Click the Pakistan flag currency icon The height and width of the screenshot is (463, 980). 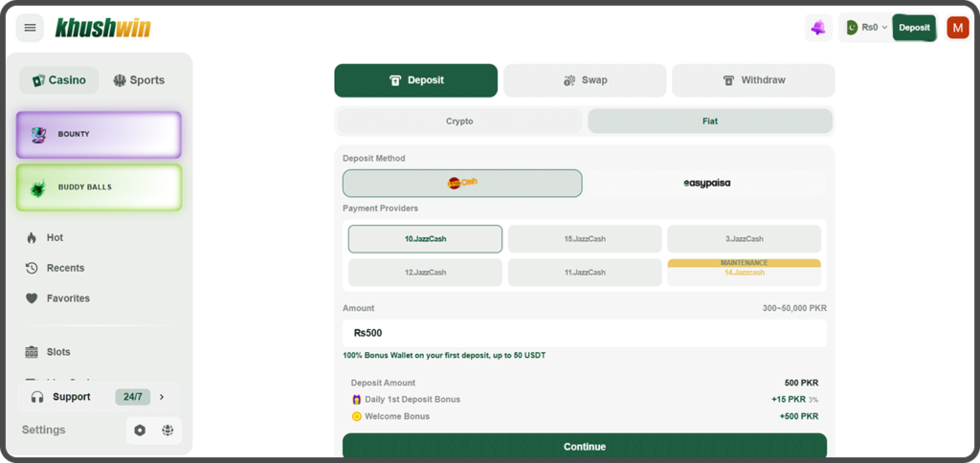pyautogui.click(x=852, y=28)
